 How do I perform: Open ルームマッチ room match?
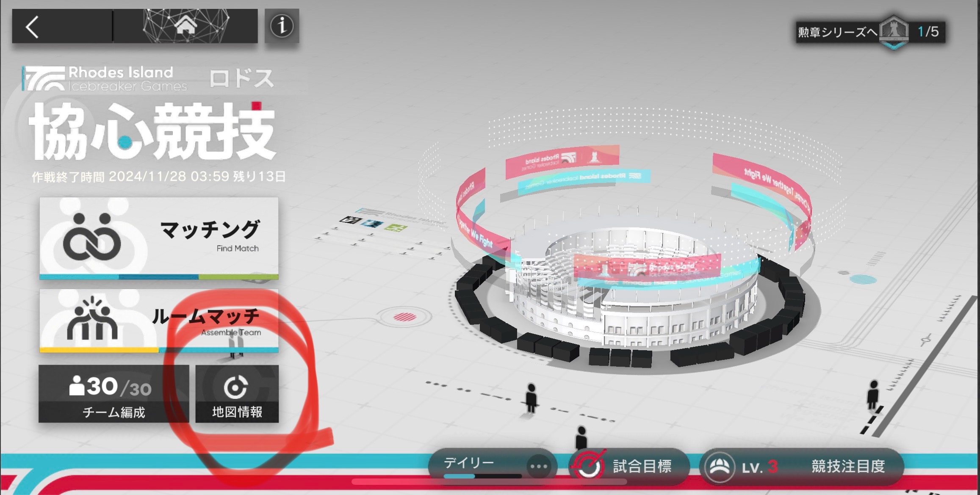[159, 321]
